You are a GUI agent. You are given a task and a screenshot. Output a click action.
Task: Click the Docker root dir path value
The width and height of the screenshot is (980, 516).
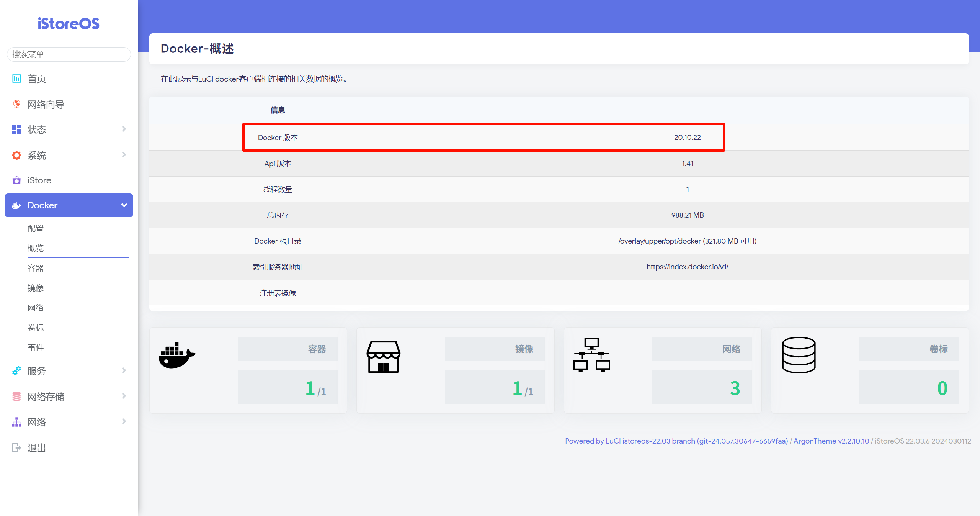[688, 241]
